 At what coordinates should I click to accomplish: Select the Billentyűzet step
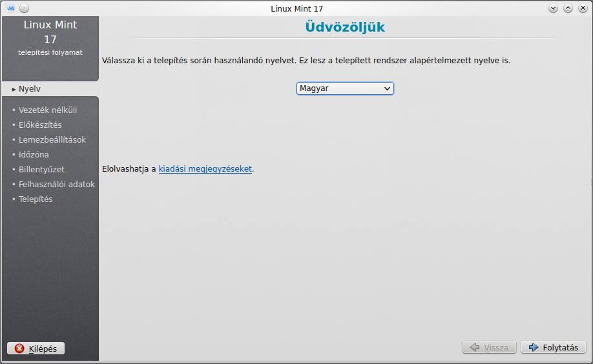[41, 169]
